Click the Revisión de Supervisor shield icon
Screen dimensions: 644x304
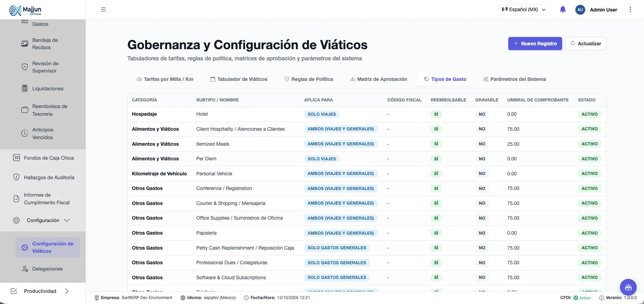(25, 67)
